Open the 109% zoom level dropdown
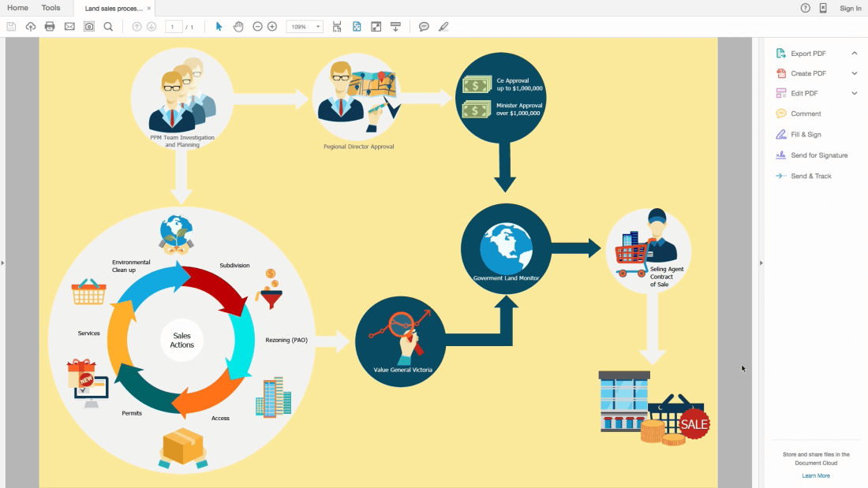The height and width of the screenshot is (488, 868). click(305, 27)
